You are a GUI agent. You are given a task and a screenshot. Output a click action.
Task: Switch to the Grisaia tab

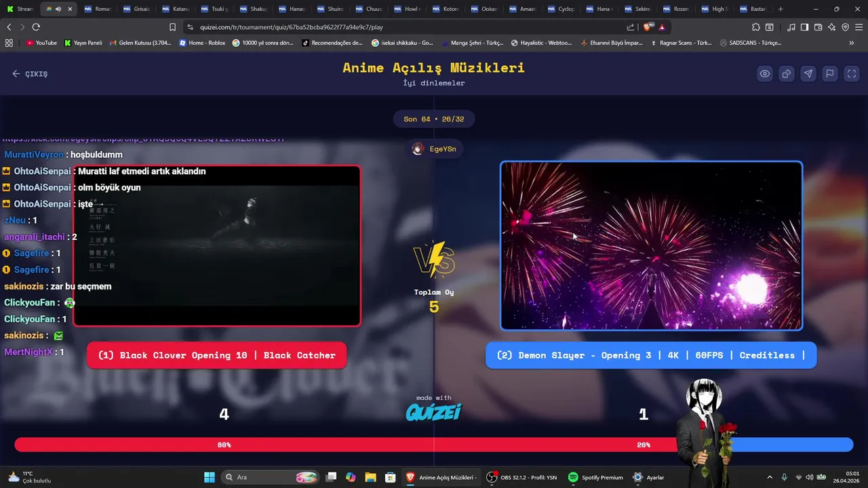coord(137,9)
